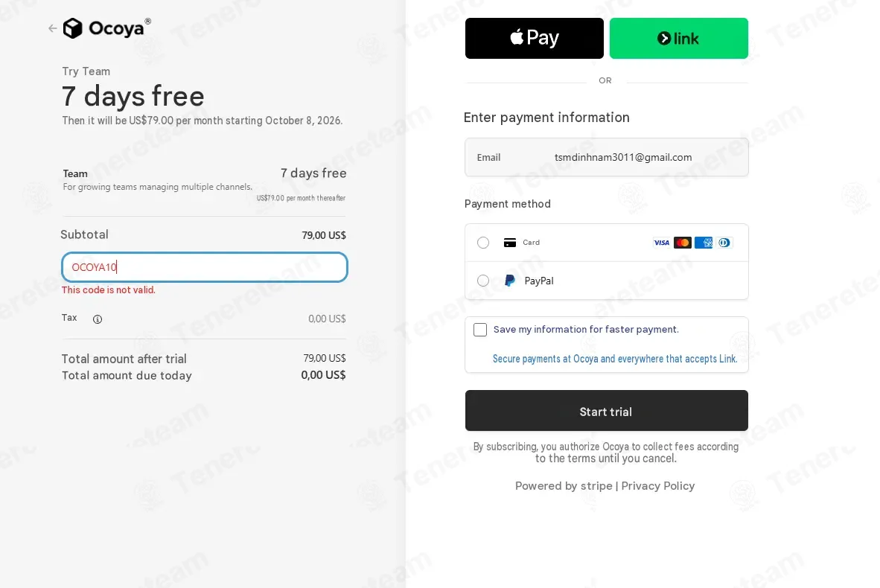Select the PayPal radio button

coord(482,281)
